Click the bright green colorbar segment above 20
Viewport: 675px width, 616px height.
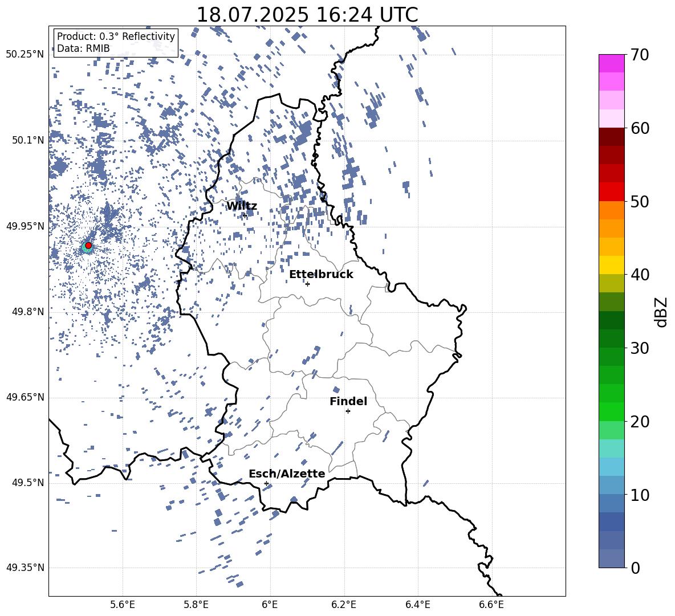tap(612, 411)
